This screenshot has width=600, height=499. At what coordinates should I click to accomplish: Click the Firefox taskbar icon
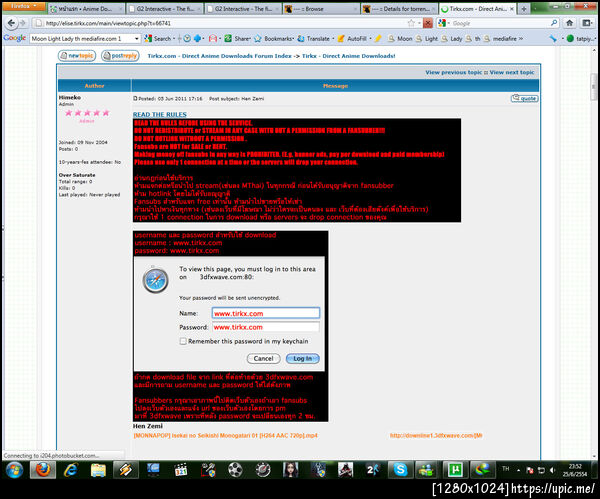tap(43, 470)
